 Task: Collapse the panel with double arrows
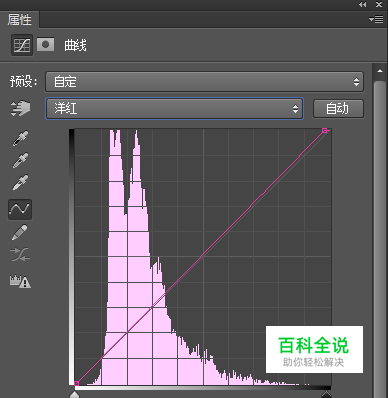[x=363, y=4]
